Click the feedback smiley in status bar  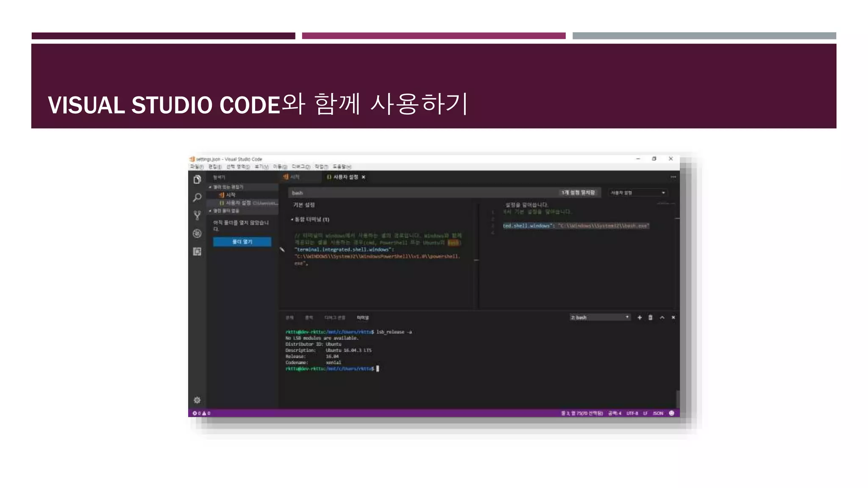coord(671,413)
